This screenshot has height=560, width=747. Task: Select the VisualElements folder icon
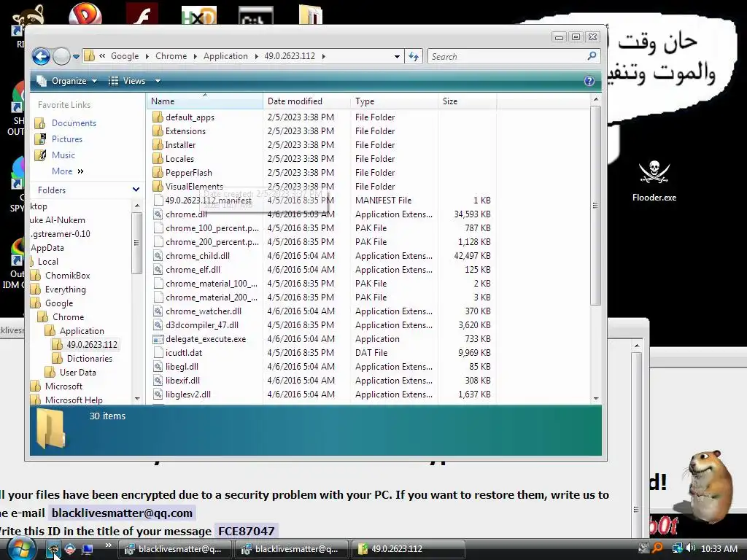click(x=158, y=186)
